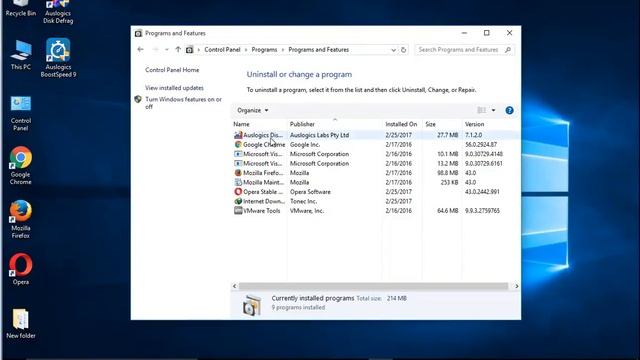Go up one level with Up arrow

coord(178,49)
